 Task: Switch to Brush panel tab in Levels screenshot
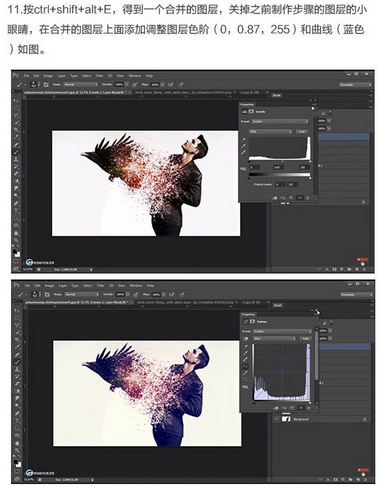(x=276, y=95)
